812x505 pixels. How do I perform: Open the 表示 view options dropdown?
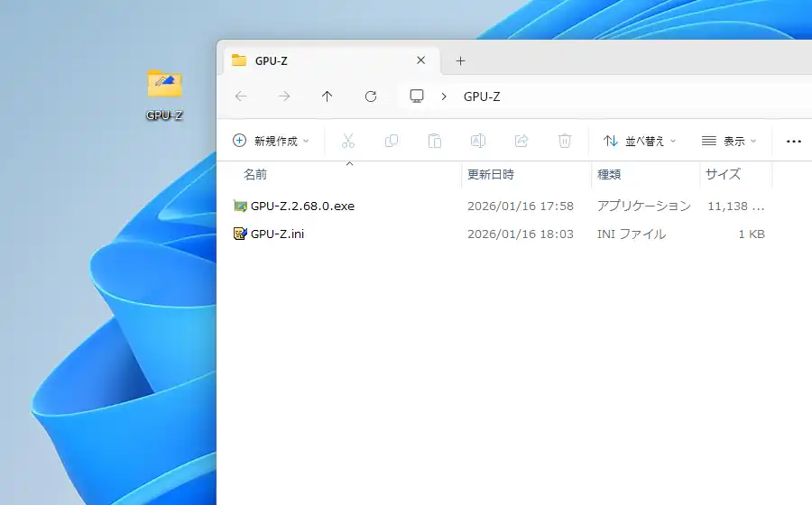(729, 141)
